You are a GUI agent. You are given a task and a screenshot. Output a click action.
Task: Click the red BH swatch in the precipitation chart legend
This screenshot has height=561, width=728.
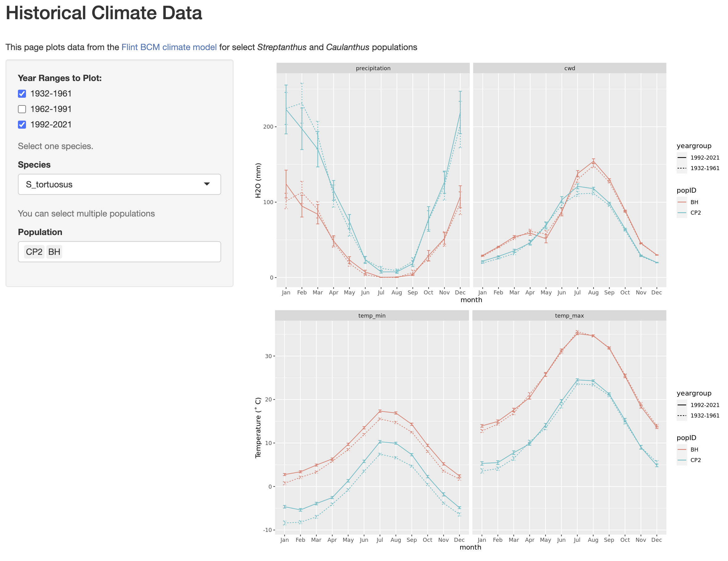coord(682,202)
